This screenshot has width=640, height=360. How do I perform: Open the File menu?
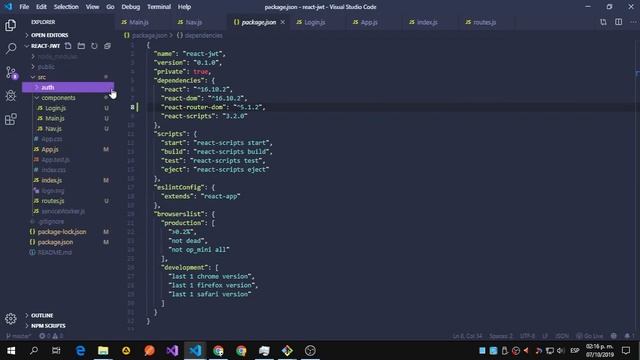pos(24,7)
